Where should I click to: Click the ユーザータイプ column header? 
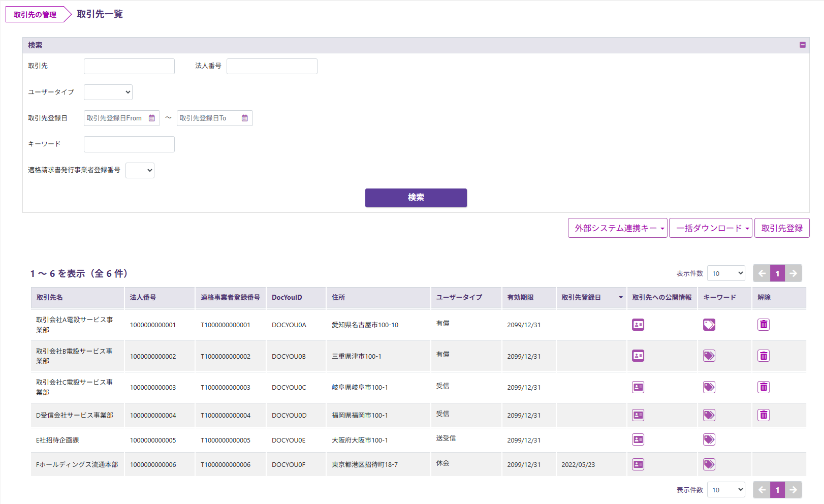(x=466, y=297)
